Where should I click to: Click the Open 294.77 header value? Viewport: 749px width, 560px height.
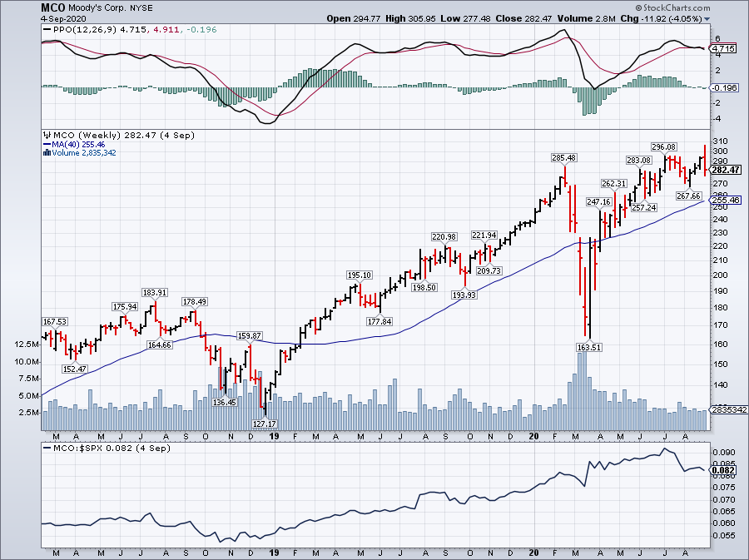(354, 18)
